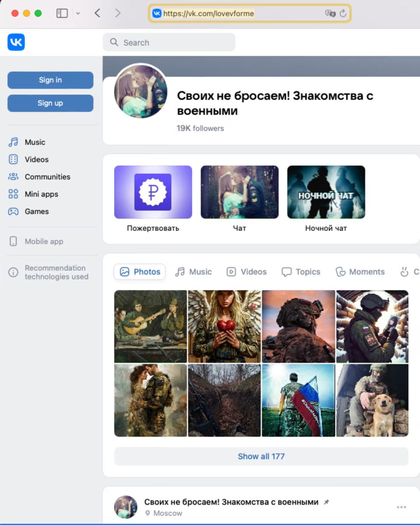Expand the sidebar options dropdown chevron
The width and height of the screenshot is (420, 525).
[78, 14]
